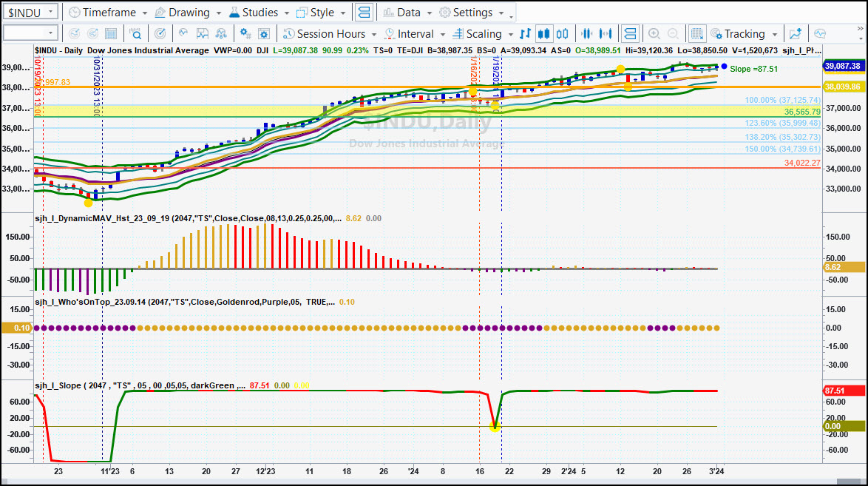868x486 pixels.
Task: Toggle the filled candlestick chart style
Action: [x=544, y=34]
